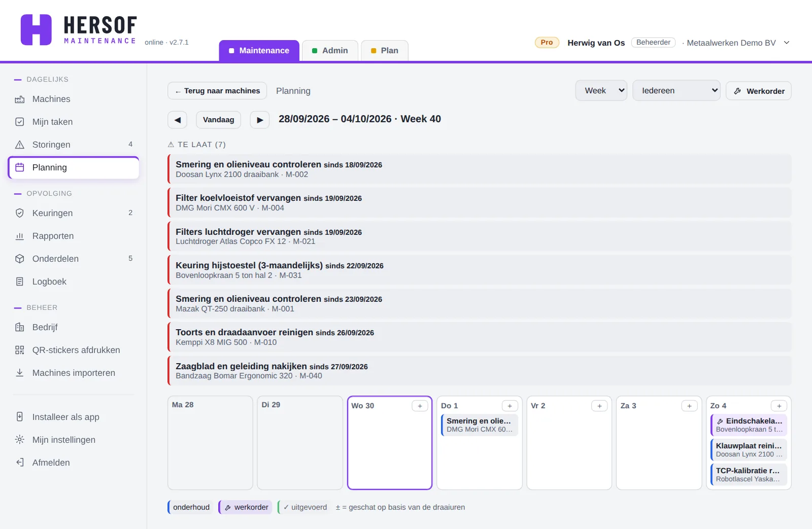Click the Vandaag button

(x=219, y=120)
